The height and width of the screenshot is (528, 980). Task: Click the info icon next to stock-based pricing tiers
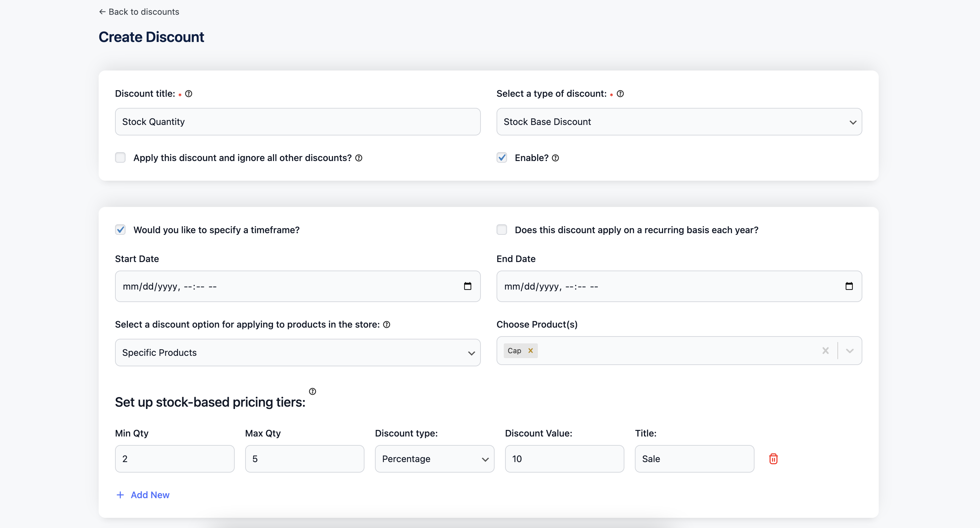(312, 391)
